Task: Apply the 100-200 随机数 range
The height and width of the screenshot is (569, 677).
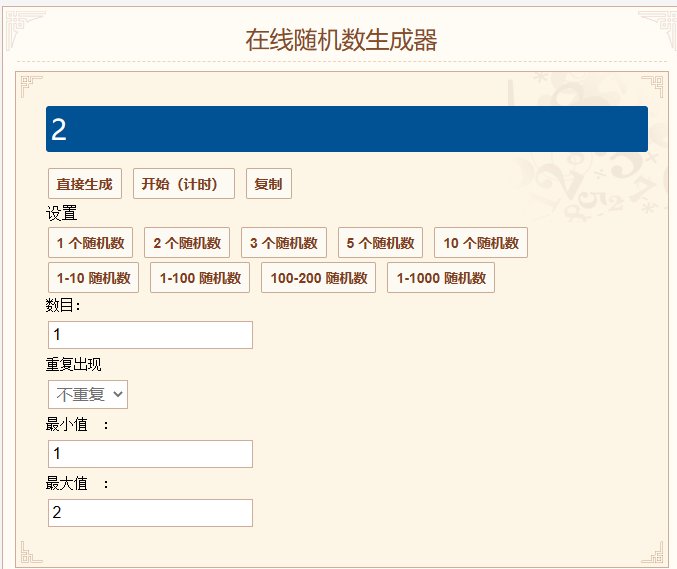Action: tap(318, 278)
